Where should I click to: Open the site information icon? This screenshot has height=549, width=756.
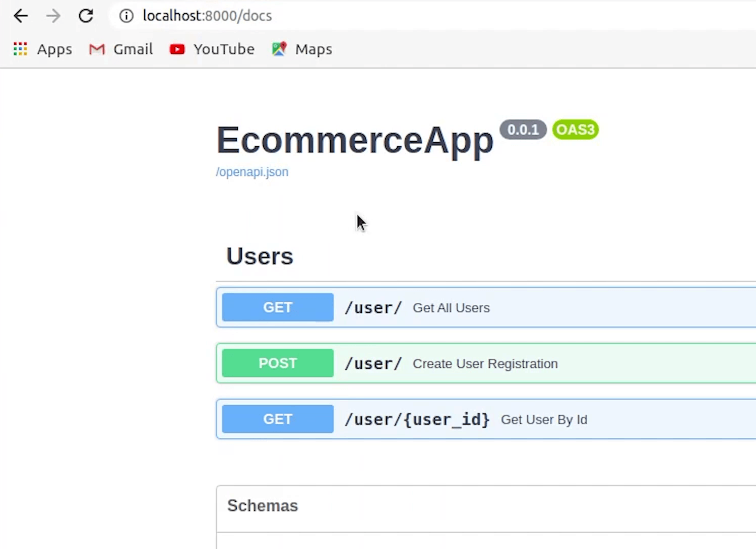[x=126, y=16]
